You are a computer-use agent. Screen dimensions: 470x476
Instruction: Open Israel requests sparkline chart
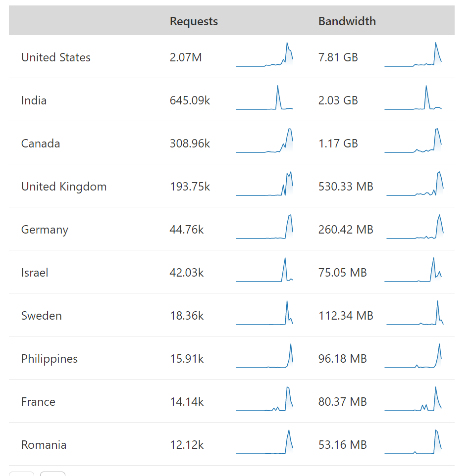(x=264, y=270)
